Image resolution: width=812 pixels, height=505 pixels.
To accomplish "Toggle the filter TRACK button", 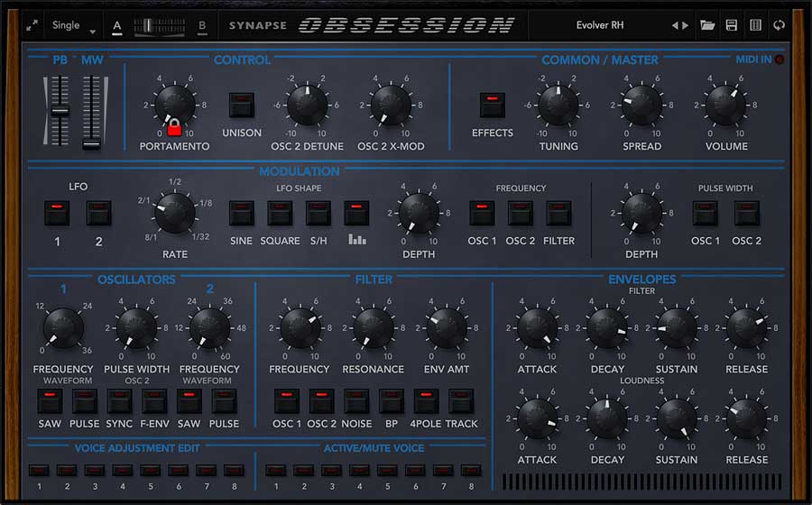I will point(461,401).
